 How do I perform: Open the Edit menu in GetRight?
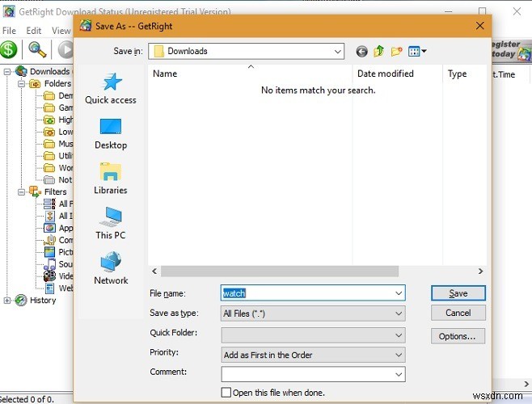point(34,31)
